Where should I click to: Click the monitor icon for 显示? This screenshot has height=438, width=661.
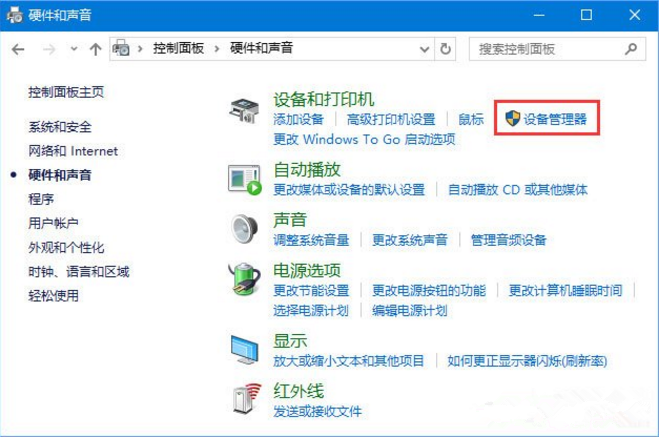pos(244,349)
